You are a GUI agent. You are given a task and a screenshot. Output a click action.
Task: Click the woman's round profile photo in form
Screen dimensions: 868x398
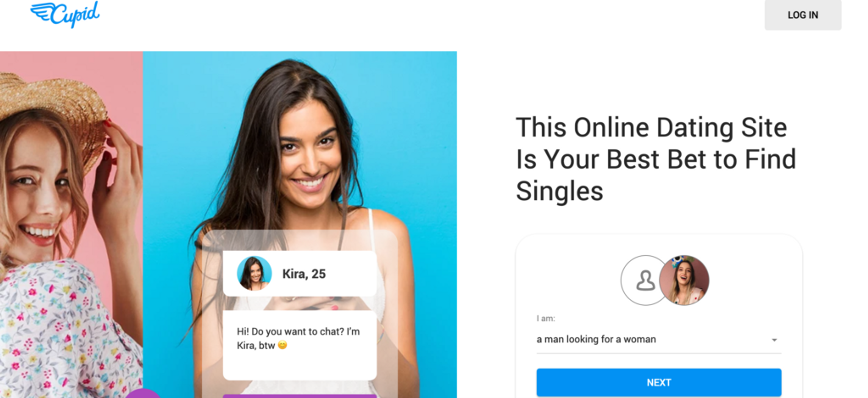[x=684, y=280]
